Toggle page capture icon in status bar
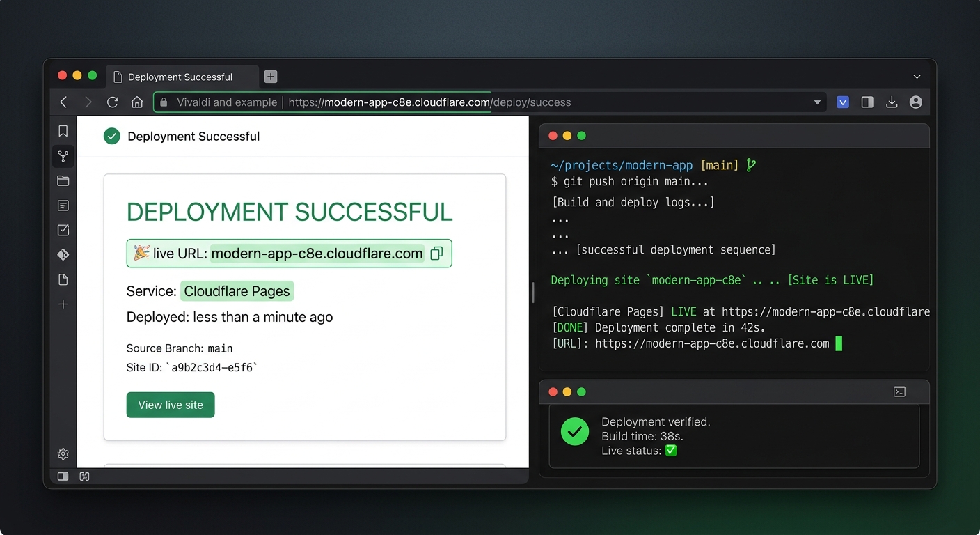The width and height of the screenshot is (980, 535). (x=84, y=476)
